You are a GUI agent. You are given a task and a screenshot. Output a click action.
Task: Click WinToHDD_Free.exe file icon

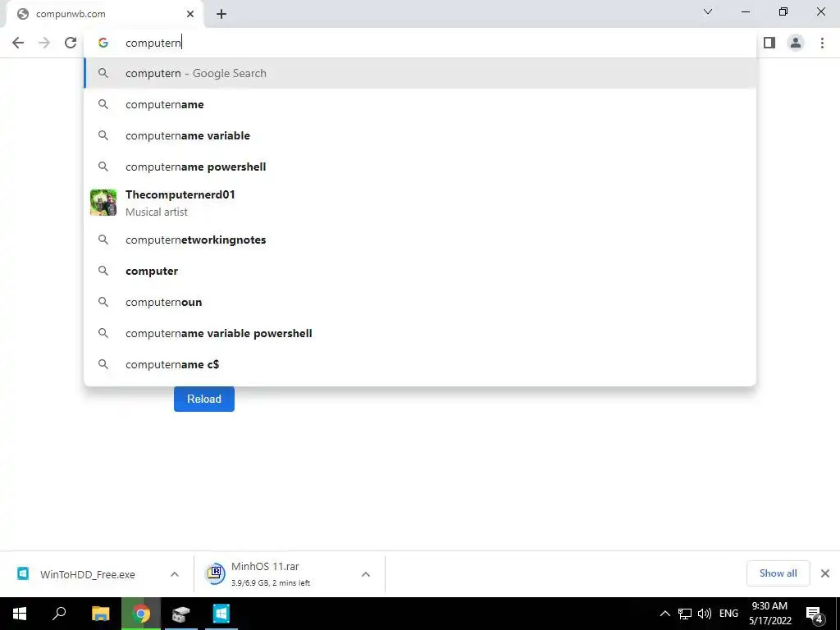coord(23,573)
